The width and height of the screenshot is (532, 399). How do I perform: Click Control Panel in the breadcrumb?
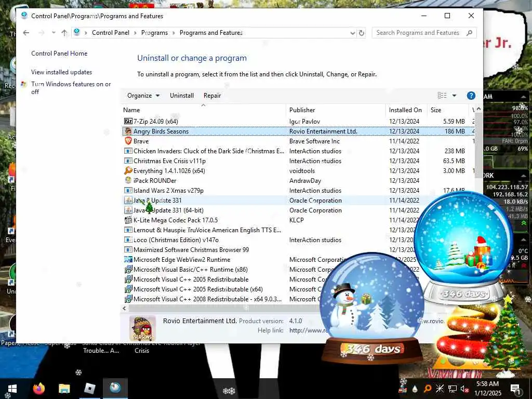point(111,33)
